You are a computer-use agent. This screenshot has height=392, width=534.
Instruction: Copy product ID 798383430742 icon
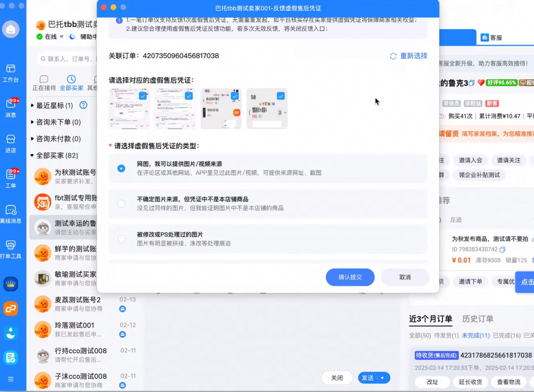(x=502, y=249)
